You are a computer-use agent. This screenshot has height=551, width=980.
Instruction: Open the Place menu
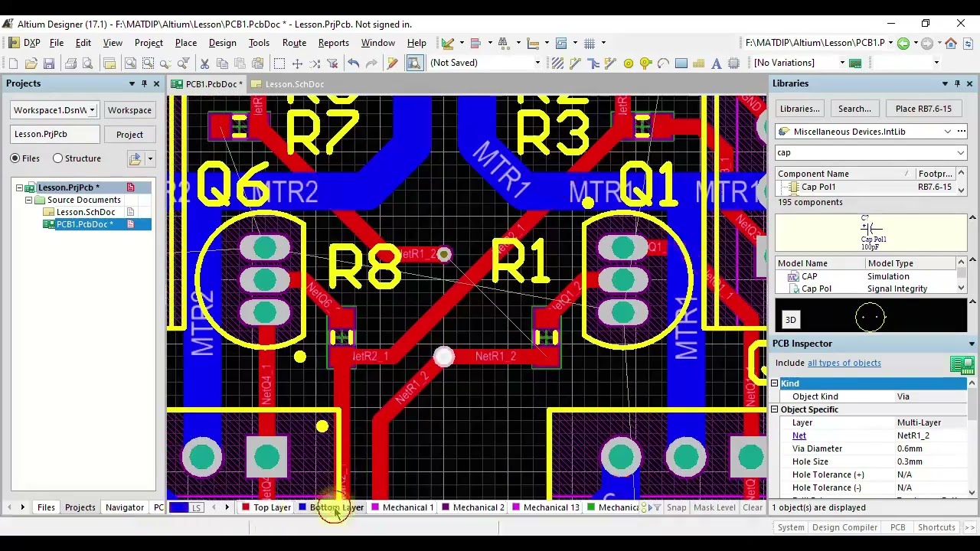186,43
